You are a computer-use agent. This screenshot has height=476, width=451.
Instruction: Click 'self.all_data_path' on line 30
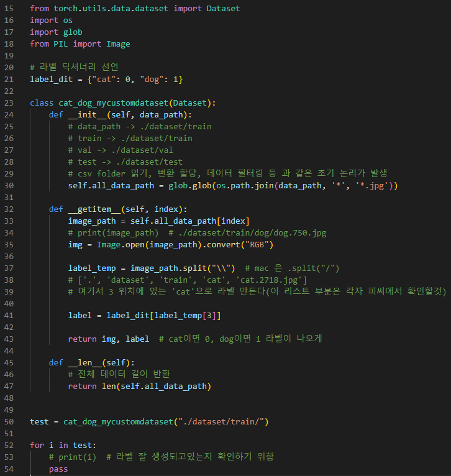pyautogui.click(x=111, y=186)
